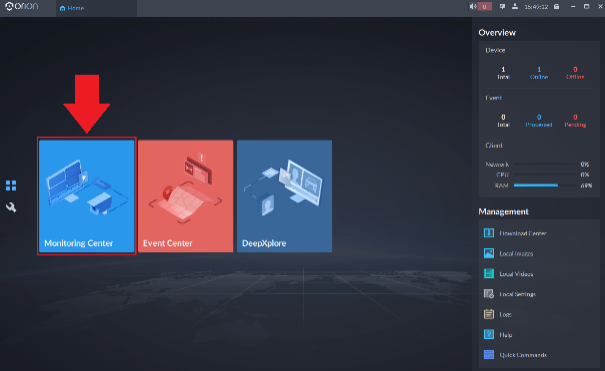Open Local Settings in Management

pyautogui.click(x=517, y=294)
